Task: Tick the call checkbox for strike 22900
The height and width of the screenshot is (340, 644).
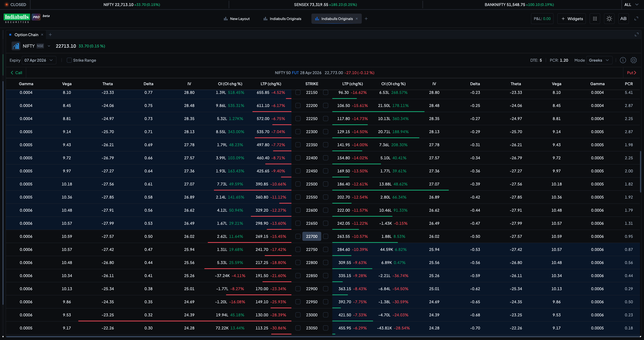Action: click(298, 289)
